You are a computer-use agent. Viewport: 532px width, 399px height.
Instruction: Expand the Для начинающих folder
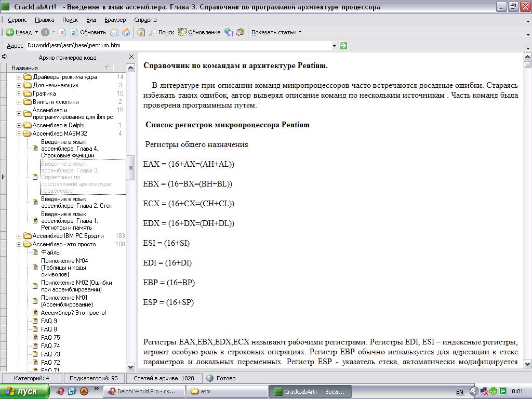coord(19,85)
